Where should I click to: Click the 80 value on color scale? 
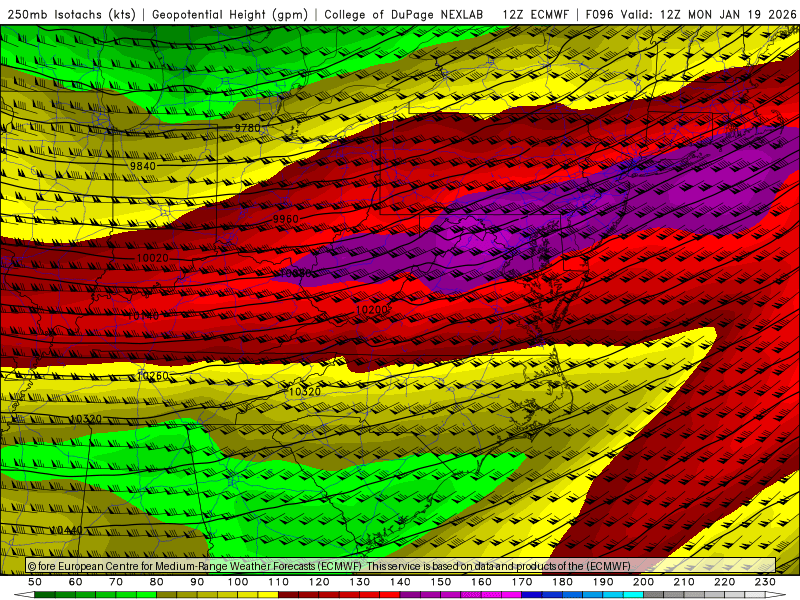(157, 582)
